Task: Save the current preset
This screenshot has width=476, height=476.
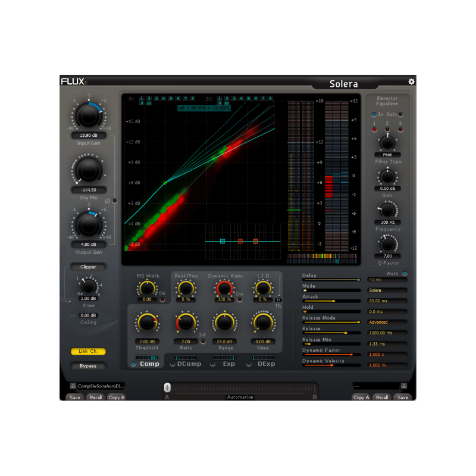Action: (x=74, y=397)
